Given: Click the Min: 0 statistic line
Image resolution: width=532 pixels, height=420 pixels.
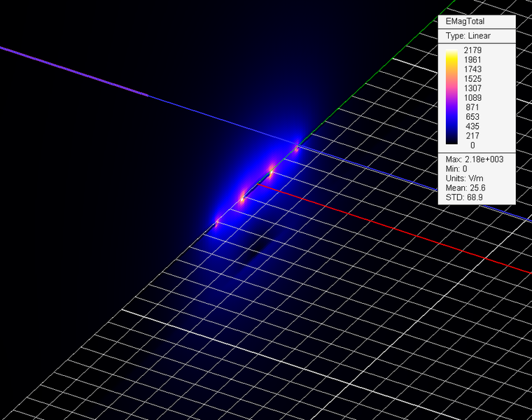Looking at the screenshot, I should [456, 169].
